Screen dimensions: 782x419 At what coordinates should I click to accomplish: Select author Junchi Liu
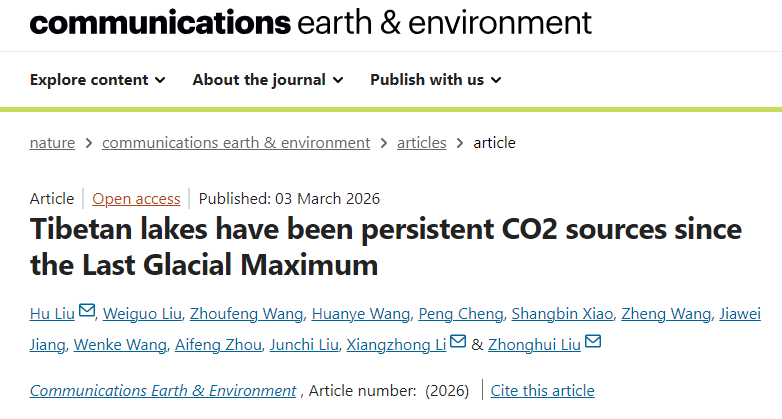302,345
